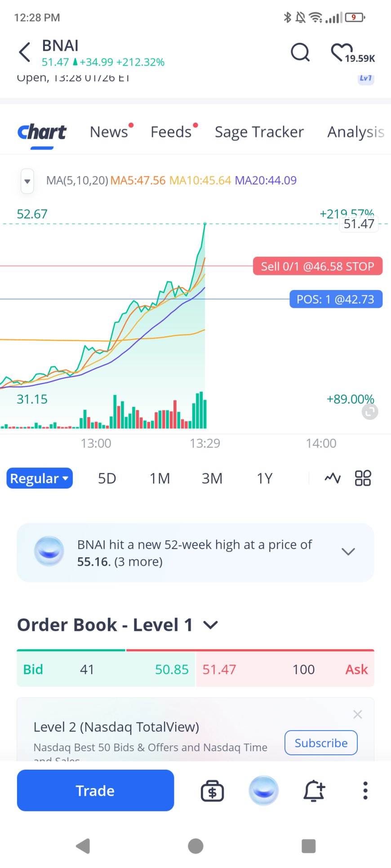The image size is (391, 868).
Task: Open the search magnifier icon
Action: (300, 52)
